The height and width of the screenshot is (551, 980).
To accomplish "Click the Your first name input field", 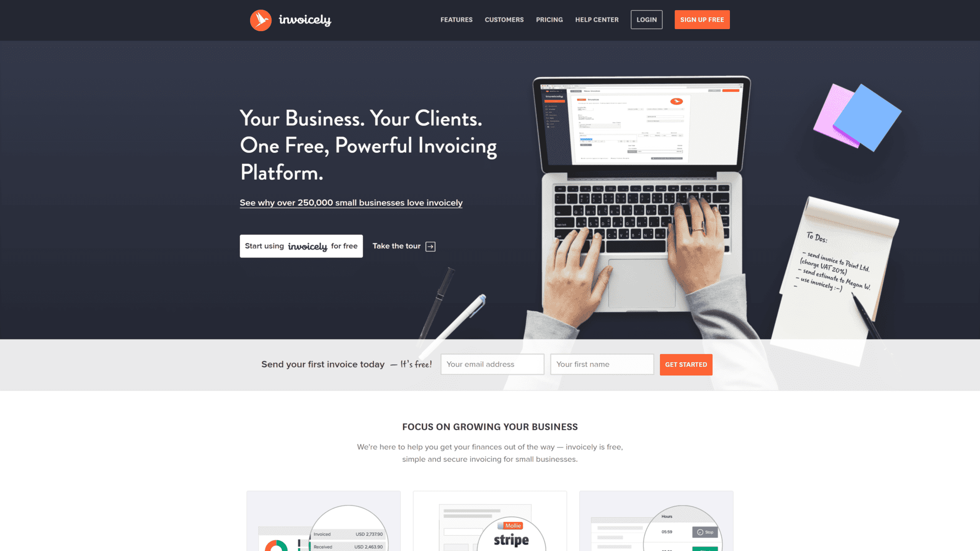I will (602, 364).
